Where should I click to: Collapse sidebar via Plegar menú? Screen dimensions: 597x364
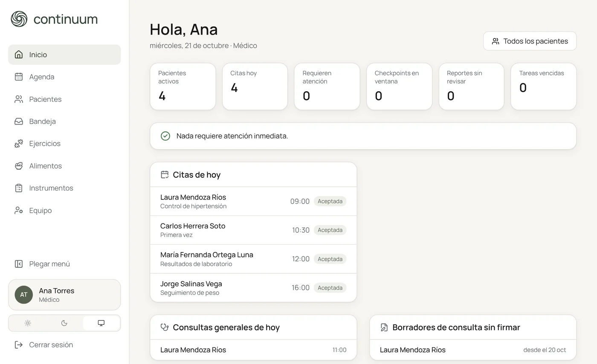(x=64, y=264)
